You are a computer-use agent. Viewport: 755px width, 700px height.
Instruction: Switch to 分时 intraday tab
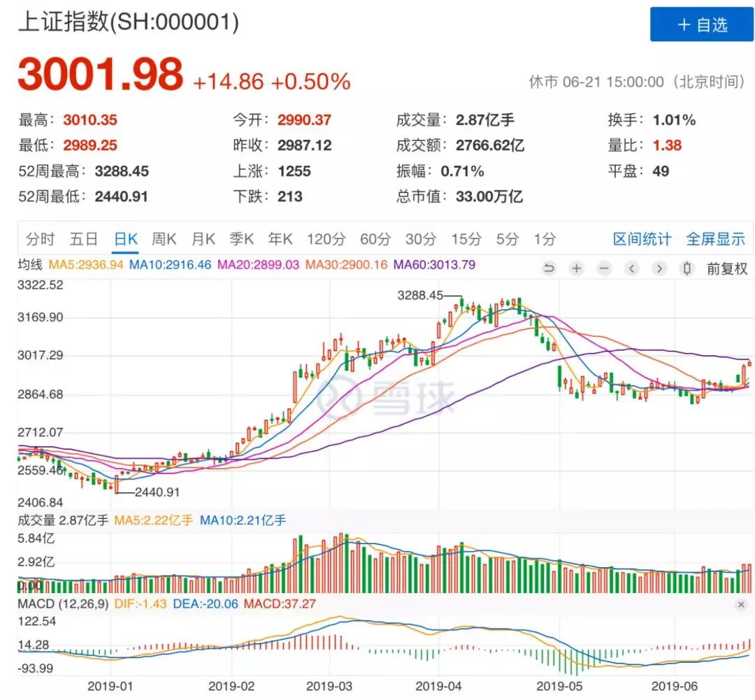(40, 239)
